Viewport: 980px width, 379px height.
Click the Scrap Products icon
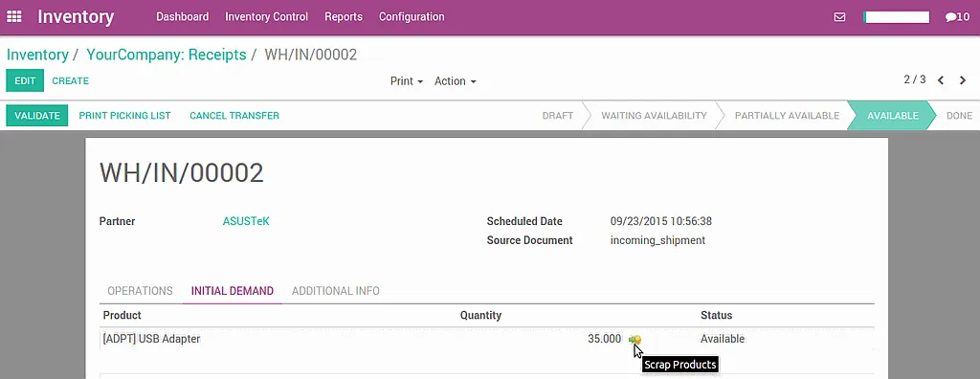[x=635, y=339]
